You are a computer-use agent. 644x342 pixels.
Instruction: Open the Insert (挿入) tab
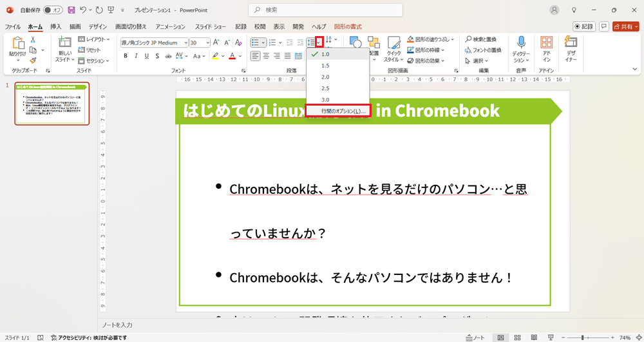[x=56, y=26]
